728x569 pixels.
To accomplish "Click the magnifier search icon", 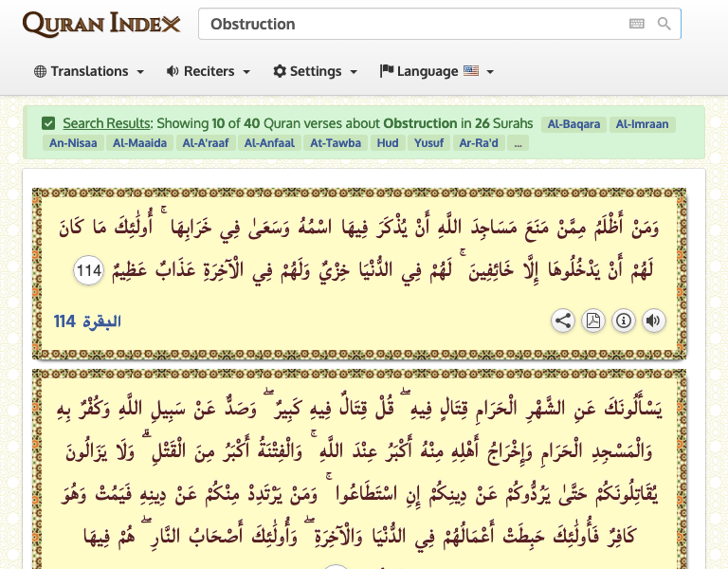I will [664, 24].
